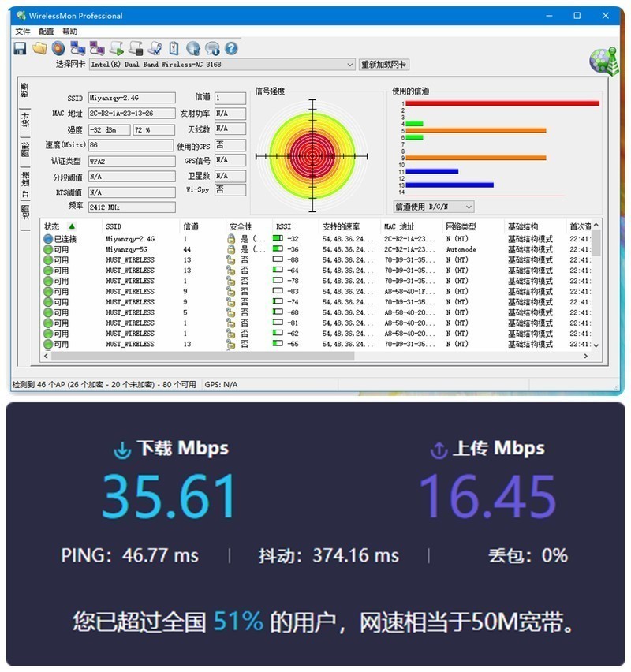Click the target-shaped configuration toolbar icon
631x672 pixels.
[x=58, y=47]
